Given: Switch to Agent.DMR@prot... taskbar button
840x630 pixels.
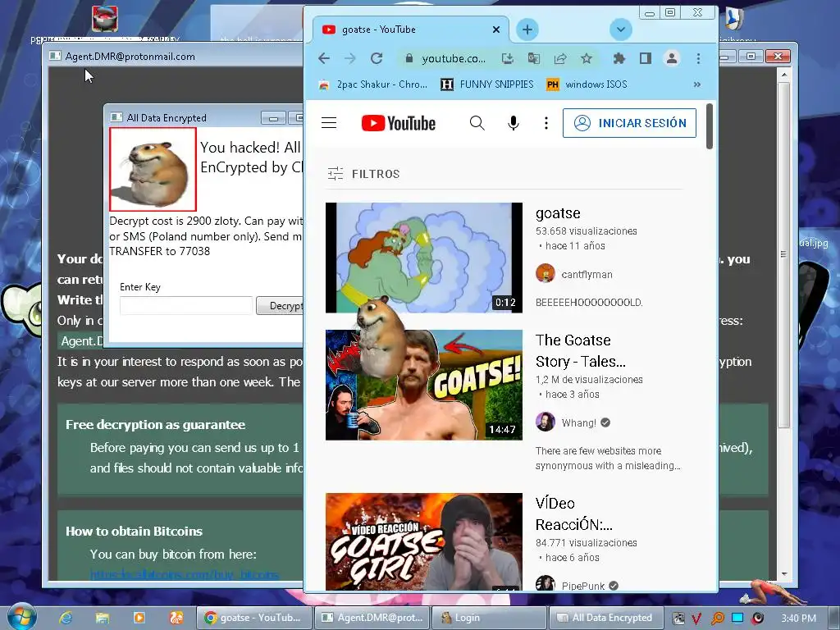Looking at the screenshot, I should click(372, 618).
